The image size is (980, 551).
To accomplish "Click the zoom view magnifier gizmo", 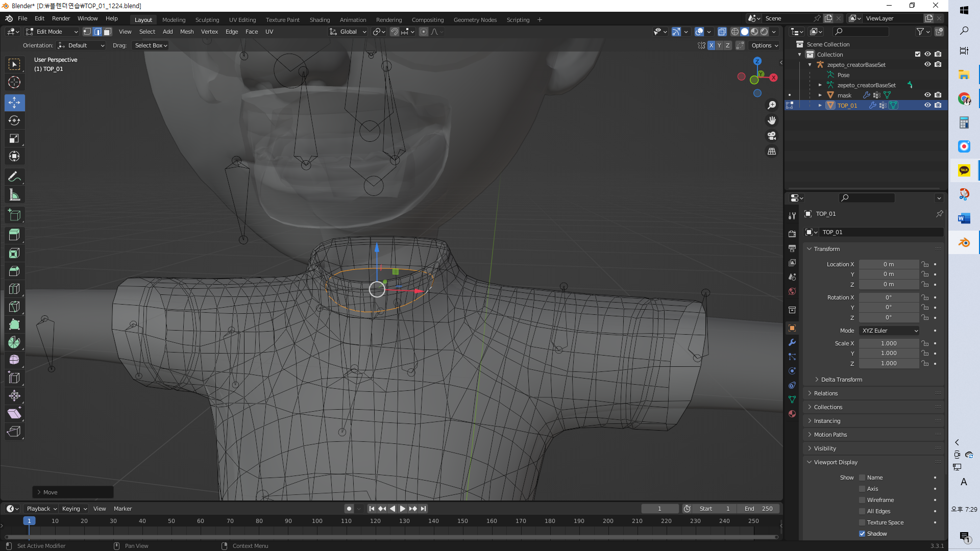I will click(x=772, y=105).
